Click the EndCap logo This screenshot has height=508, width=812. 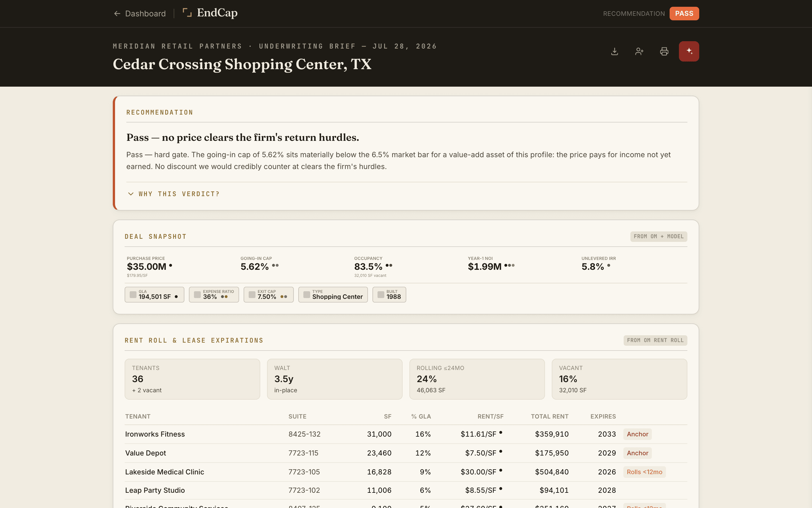[x=210, y=13]
